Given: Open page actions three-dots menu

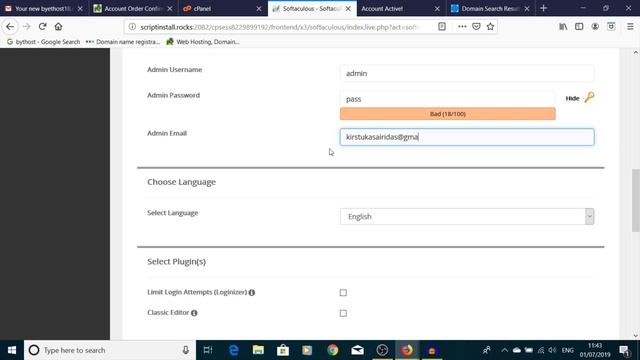Looking at the screenshot, I should [462, 27].
